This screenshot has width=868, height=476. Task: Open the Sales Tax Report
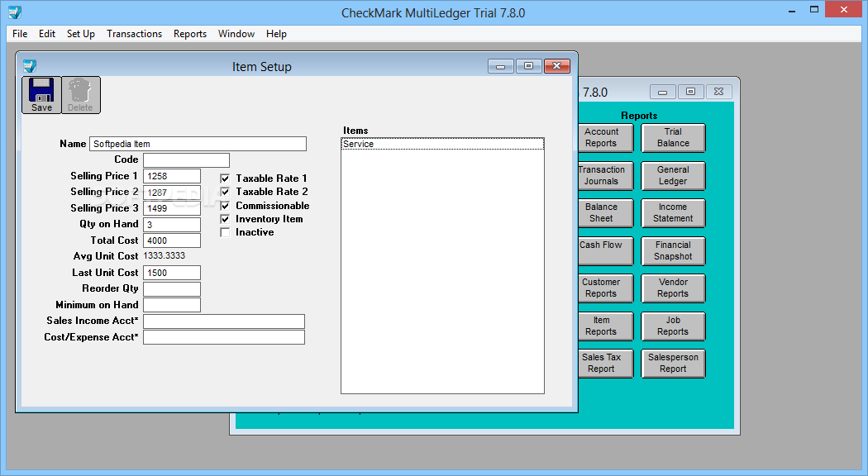pos(605,363)
